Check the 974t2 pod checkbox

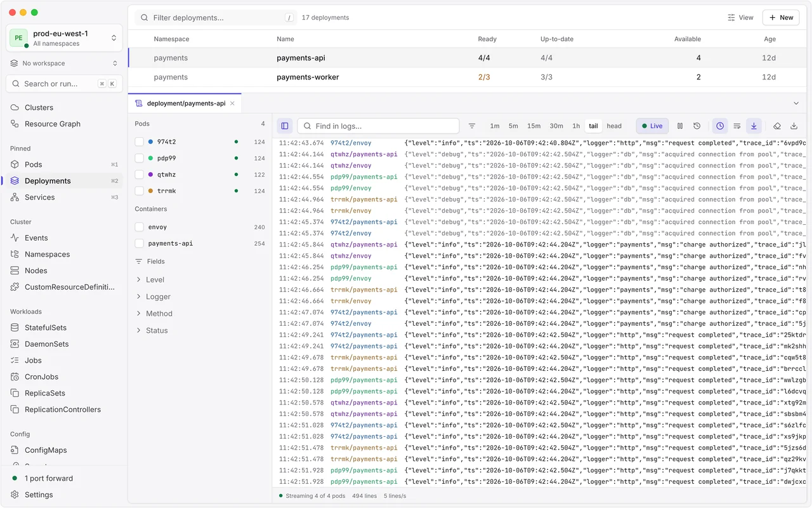(140, 142)
